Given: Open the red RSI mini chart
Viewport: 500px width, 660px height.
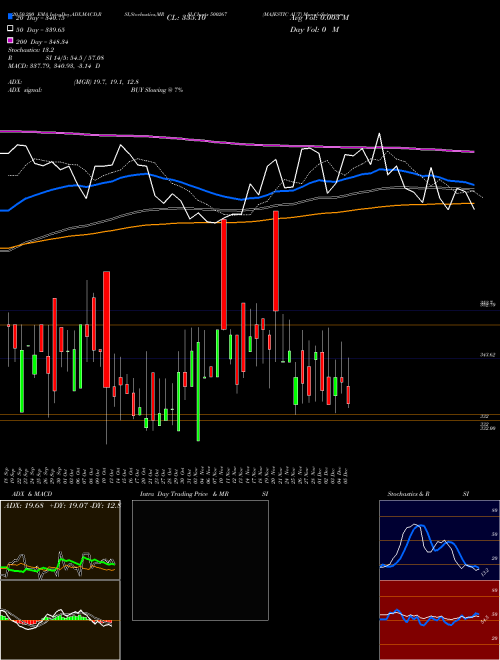Looking at the screenshot, I should (439, 620).
